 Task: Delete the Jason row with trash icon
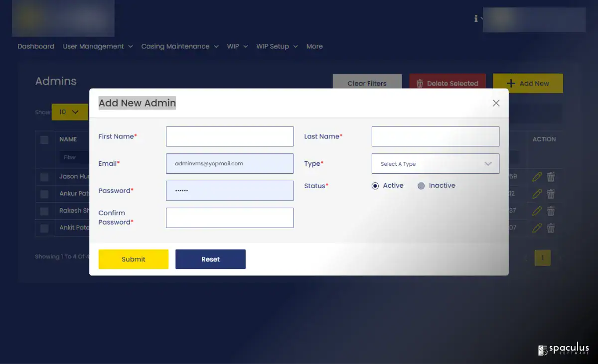pos(551,177)
